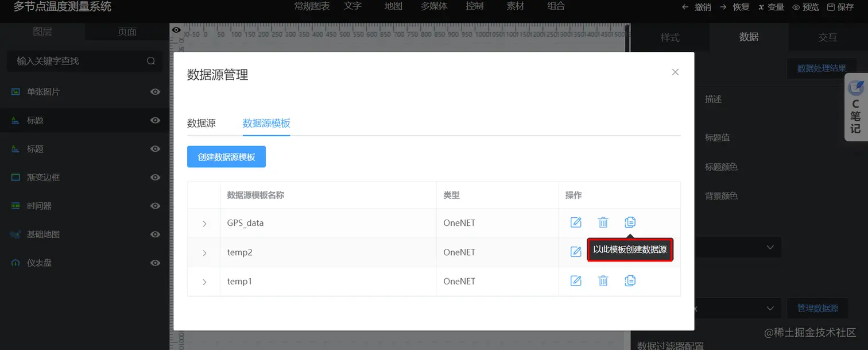Viewport: 868px width, 350px height.
Task: Open 变量 variables
Action: [771, 7]
